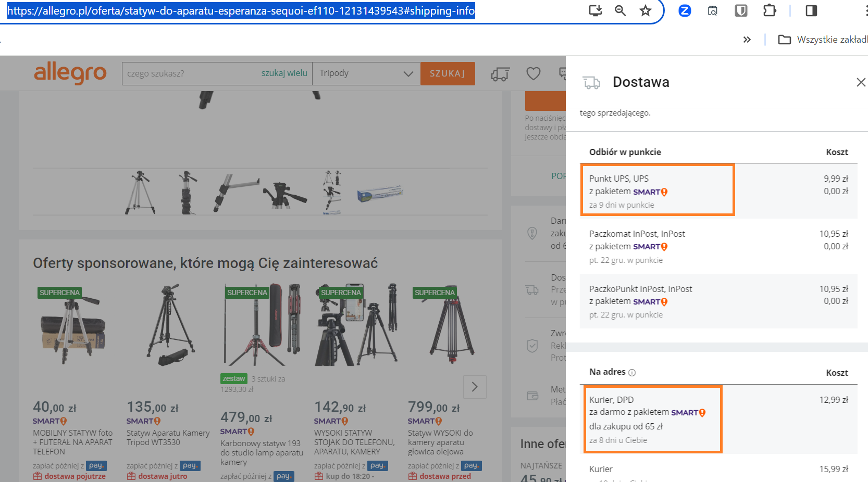
Task: Open the messages icon in the Allegro header
Action: pyautogui.click(x=563, y=73)
